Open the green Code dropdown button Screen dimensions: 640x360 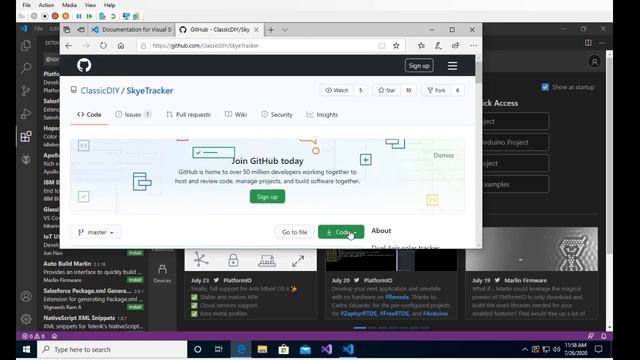tap(341, 232)
